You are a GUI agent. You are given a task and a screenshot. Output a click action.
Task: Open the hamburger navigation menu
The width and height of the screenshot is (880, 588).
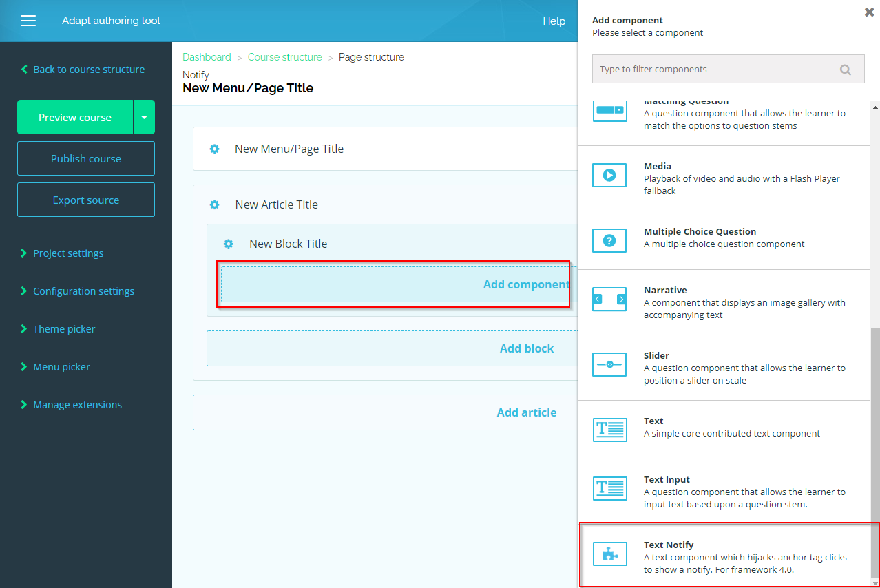(28, 21)
